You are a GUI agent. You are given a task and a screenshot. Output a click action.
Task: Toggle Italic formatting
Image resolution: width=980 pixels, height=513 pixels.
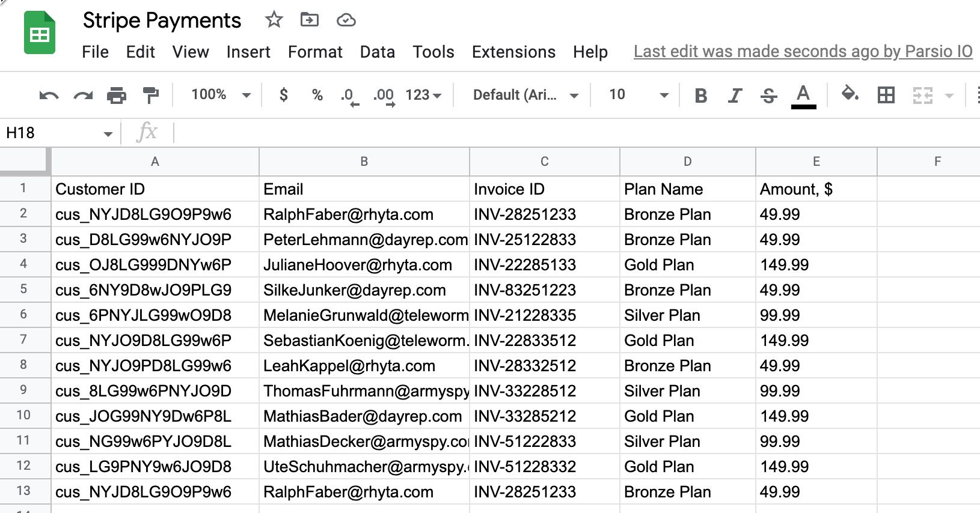(734, 96)
